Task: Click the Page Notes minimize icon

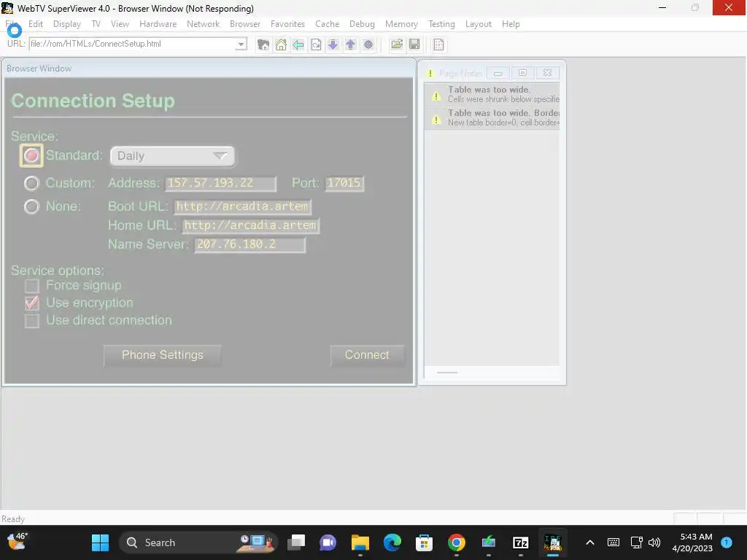Action: pyautogui.click(x=498, y=73)
